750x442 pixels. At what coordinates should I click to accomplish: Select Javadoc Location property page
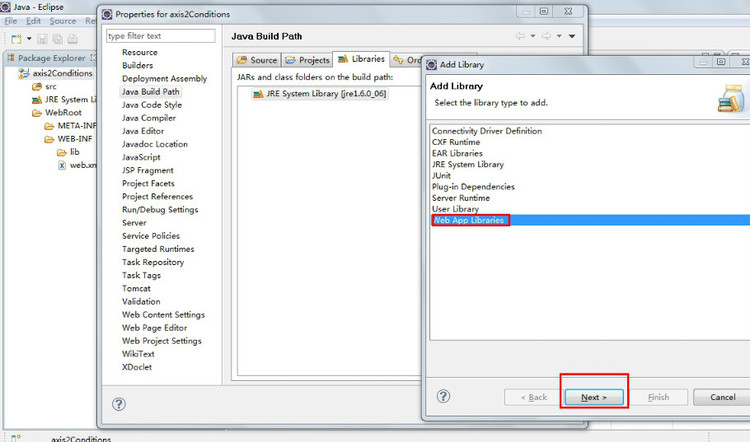coord(154,144)
